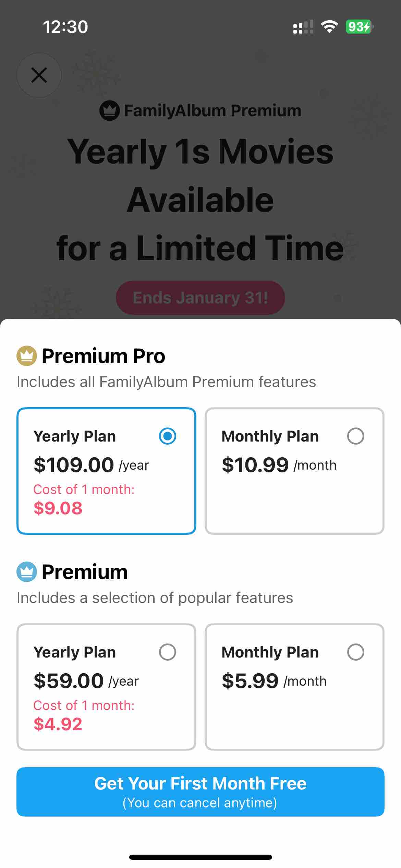Tap the Wi-Fi status icon
Image resolution: width=401 pixels, height=868 pixels.
[x=329, y=27]
